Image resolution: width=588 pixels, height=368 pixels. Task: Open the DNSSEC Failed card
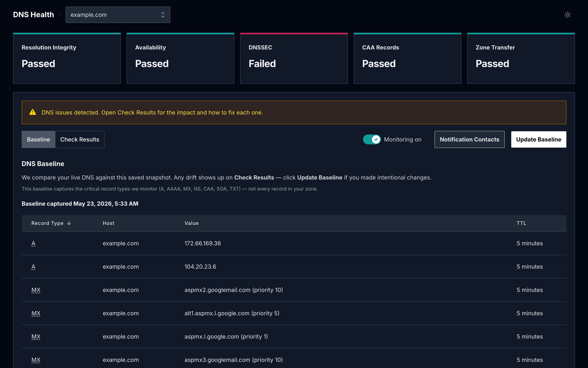pyautogui.click(x=294, y=58)
